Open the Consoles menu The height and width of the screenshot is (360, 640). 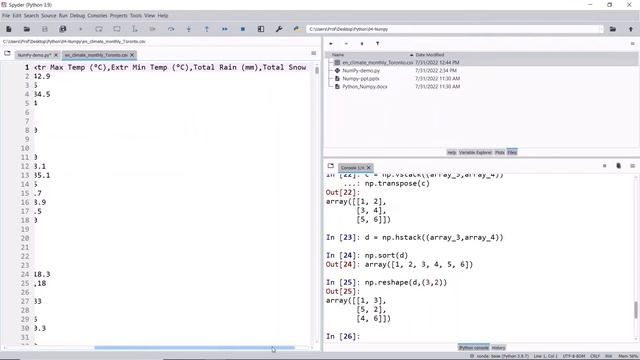(97, 16)
